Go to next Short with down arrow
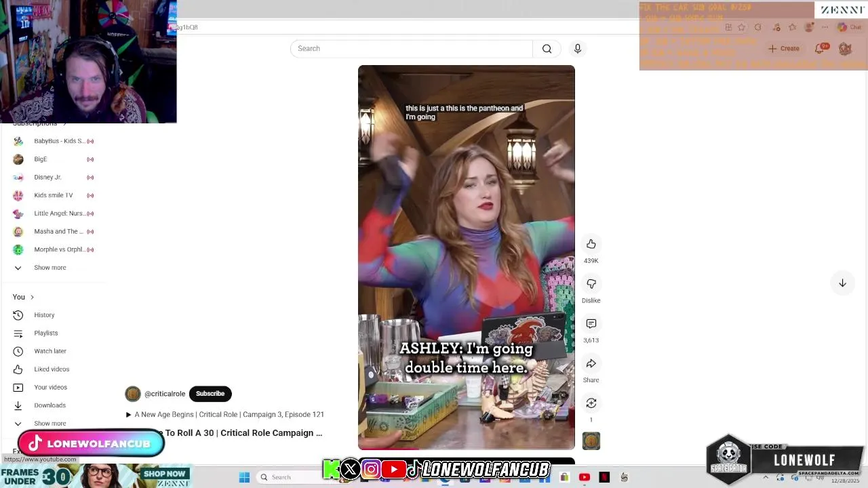 click(x=842, y=283)
